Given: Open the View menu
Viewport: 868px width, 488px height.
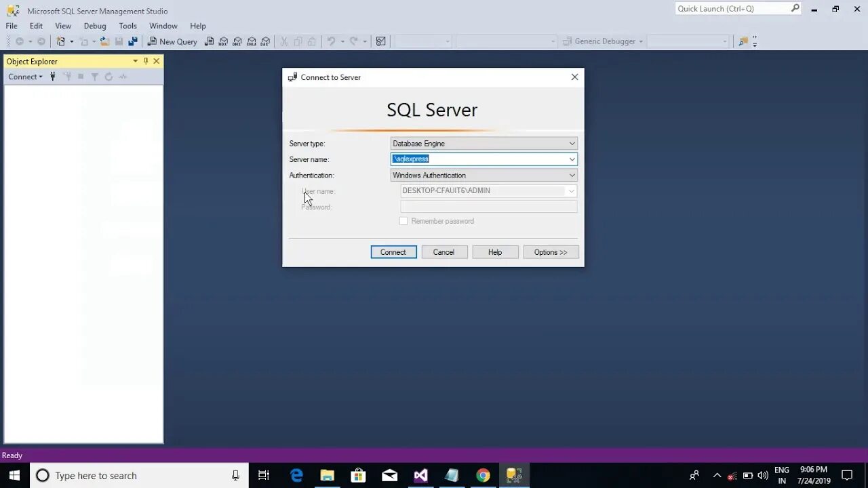Looking at the screenshot, I should point(63,26).
